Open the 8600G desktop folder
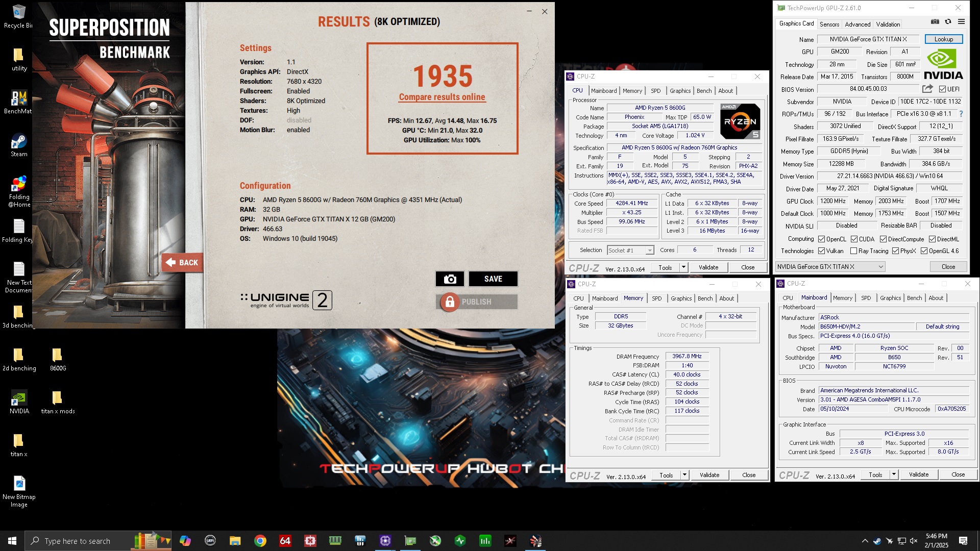The image size is (980, 551). [58, 359]
